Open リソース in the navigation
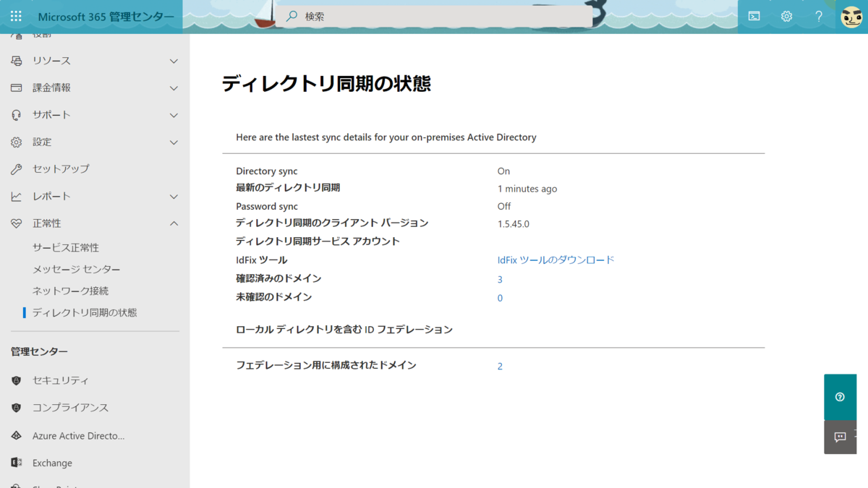This screenshot has height=488, width=868. 51,61
